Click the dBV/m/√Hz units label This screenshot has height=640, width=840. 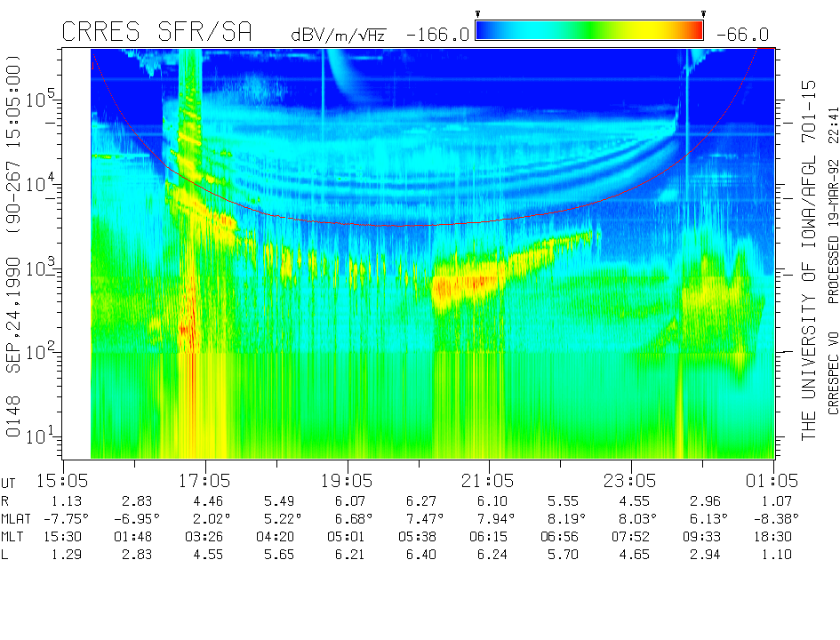[338, 35]
